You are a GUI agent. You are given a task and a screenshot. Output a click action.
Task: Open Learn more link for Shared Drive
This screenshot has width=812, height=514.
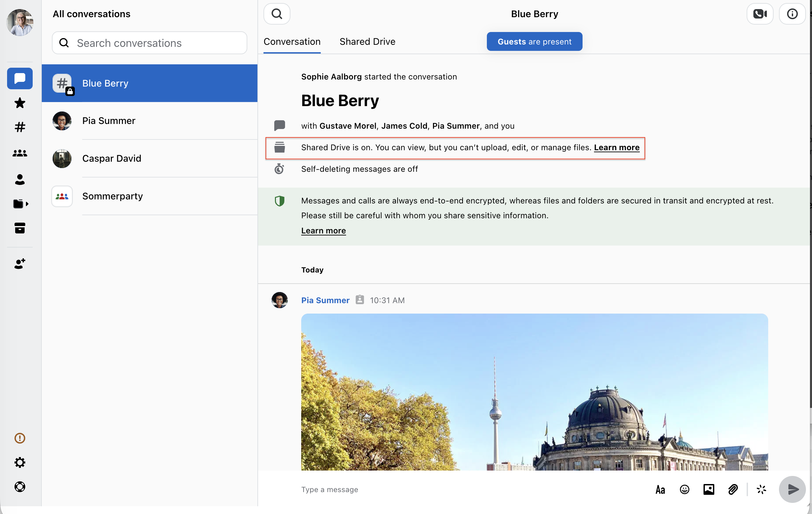pyautogui.click(x=617, y=147)
